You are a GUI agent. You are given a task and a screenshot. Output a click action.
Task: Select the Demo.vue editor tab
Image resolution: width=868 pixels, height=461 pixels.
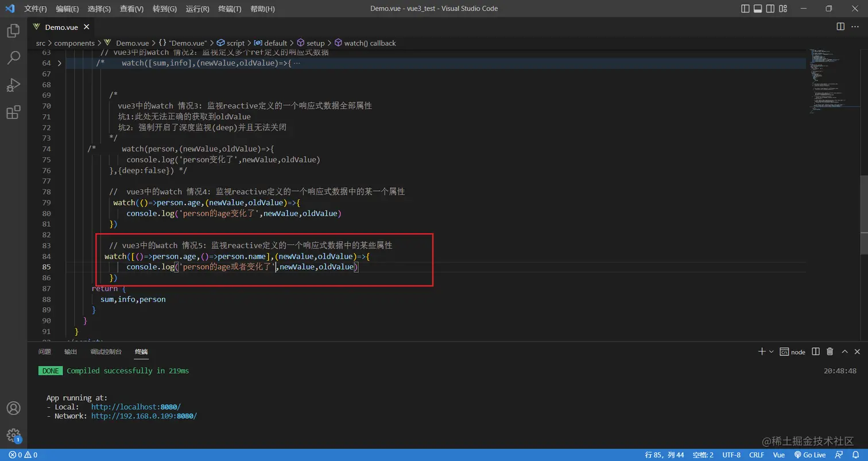coord(62,27)
